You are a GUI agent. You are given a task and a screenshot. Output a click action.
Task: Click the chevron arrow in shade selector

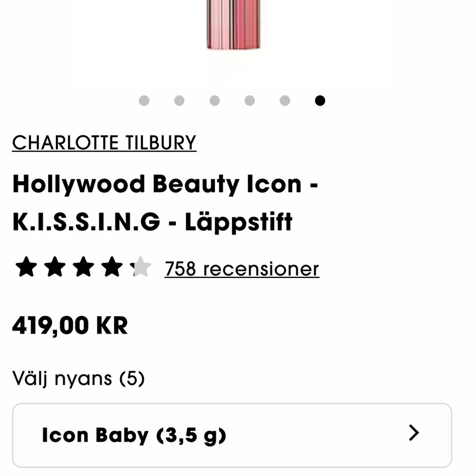tap(414, 432)
